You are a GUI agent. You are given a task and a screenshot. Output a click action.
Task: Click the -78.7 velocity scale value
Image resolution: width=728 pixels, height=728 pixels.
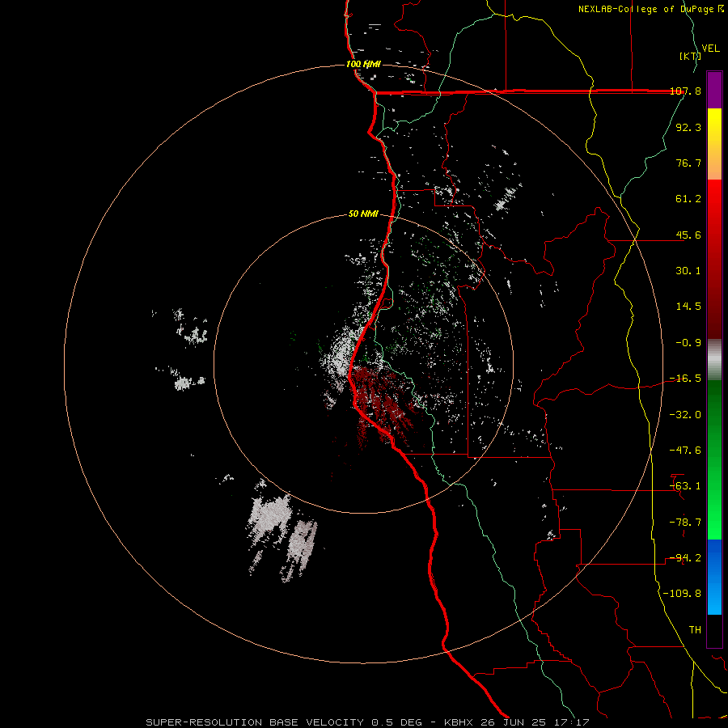pyautogui.click(x=685, y=523)
